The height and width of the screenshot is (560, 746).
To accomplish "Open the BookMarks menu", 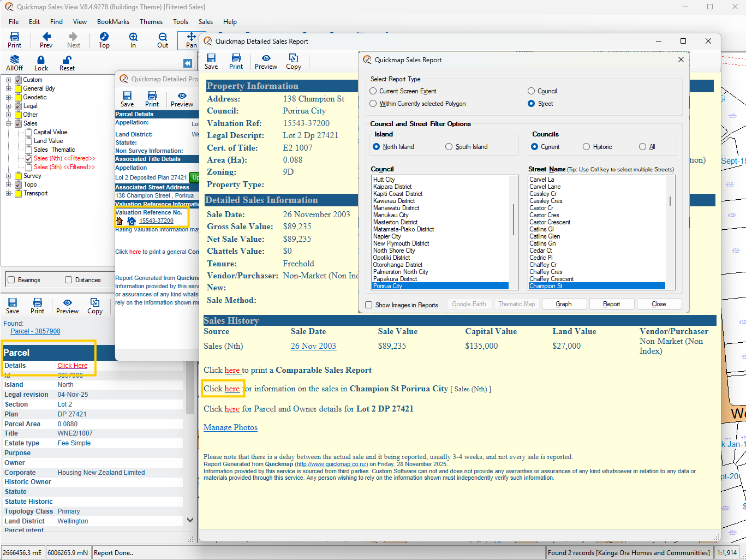I will [113, 22].
